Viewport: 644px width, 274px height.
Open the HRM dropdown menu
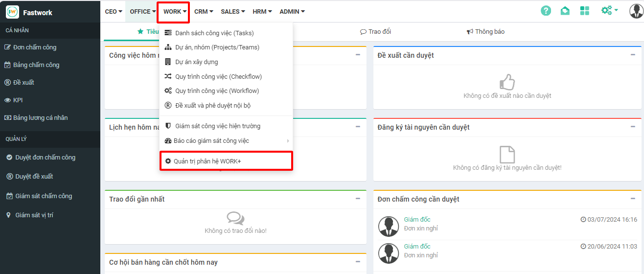point(262,11)
